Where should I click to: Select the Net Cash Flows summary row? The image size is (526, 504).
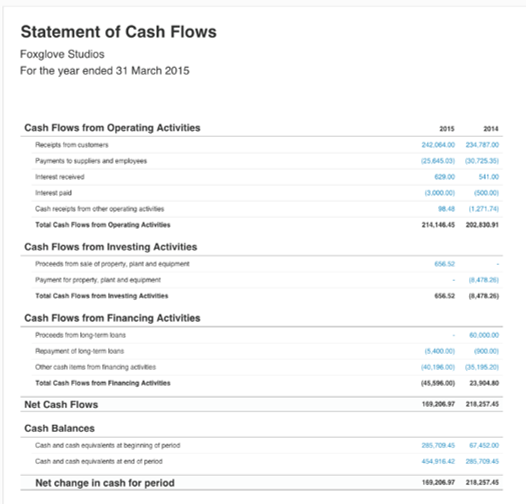point(262,404)
